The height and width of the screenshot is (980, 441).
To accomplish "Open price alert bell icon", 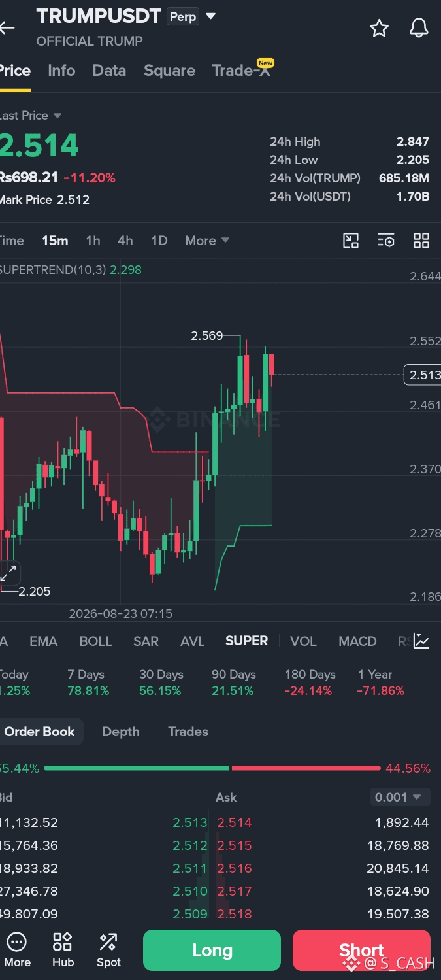I will point(419,28).
